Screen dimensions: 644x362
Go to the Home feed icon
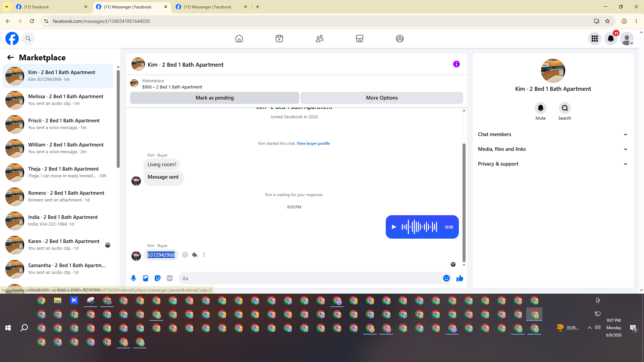(x=239, y=39)
